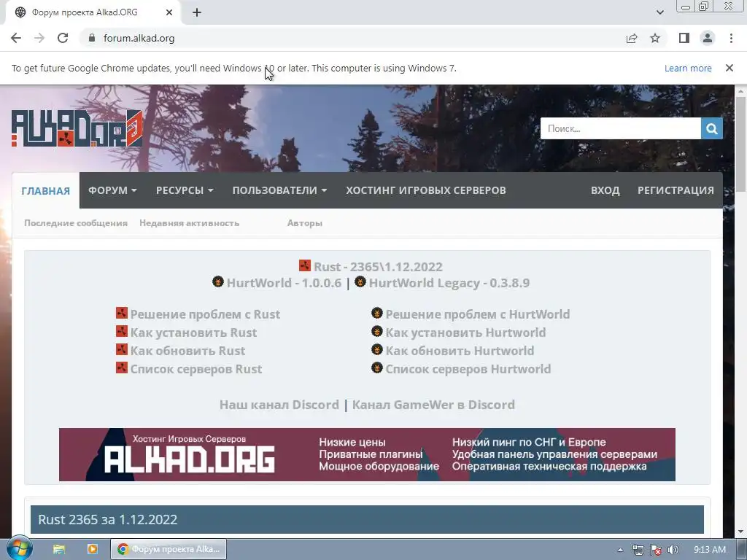Click the Learn more link
The image size is (747, 560).
(x=688, y=68)
